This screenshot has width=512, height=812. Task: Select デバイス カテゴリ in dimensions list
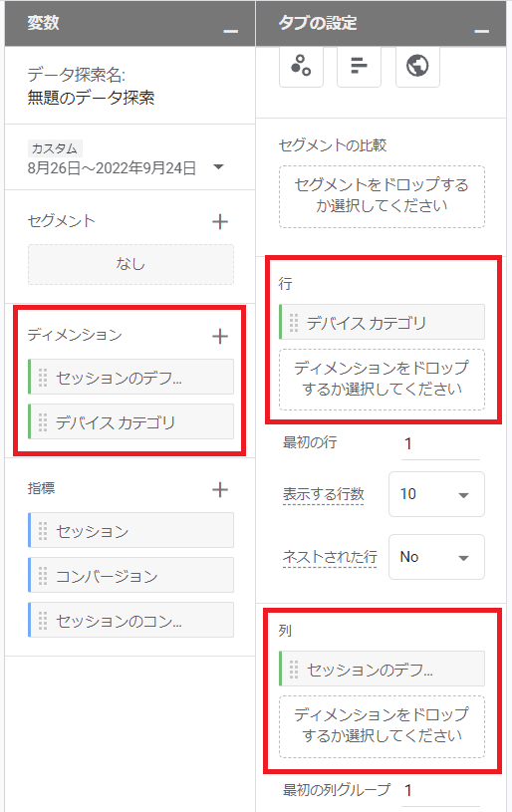tap(130, 421)
